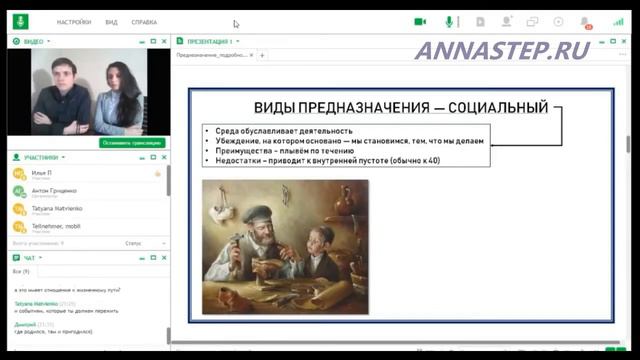The height and width of the screenshot is (360, 640).
Task: Click the raised hand icon beside Илья П
Action: point(158,174)
